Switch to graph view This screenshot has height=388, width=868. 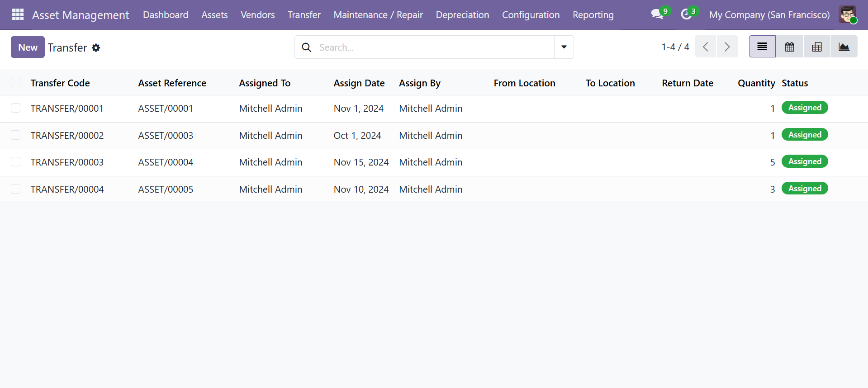844,47
